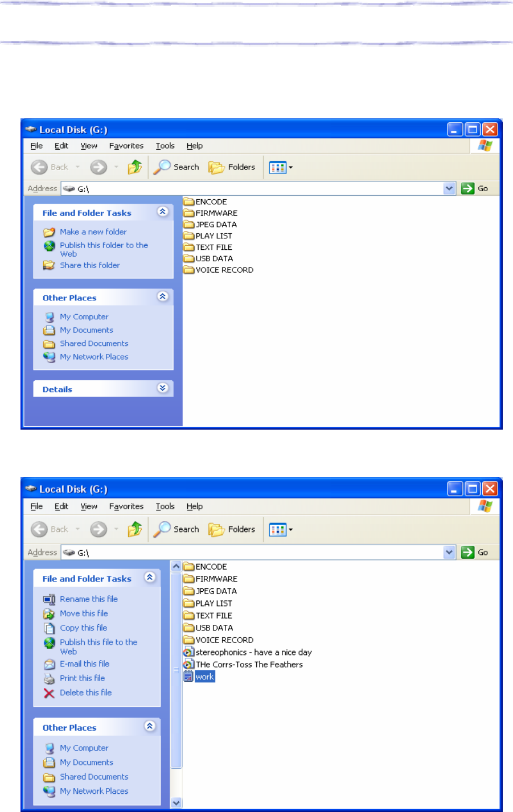Collapse File and Folder Tasks in lower window

pyautogui.click(x=150, y=578)
